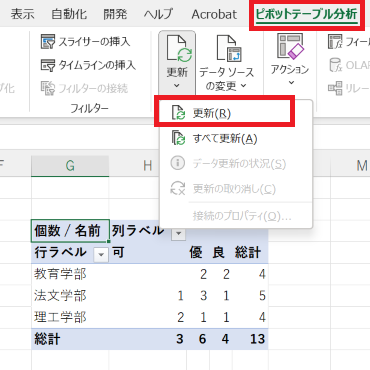
Task: Select 法文学部 優 value 3
Action: pyautogui.click(x=203, y=296)
